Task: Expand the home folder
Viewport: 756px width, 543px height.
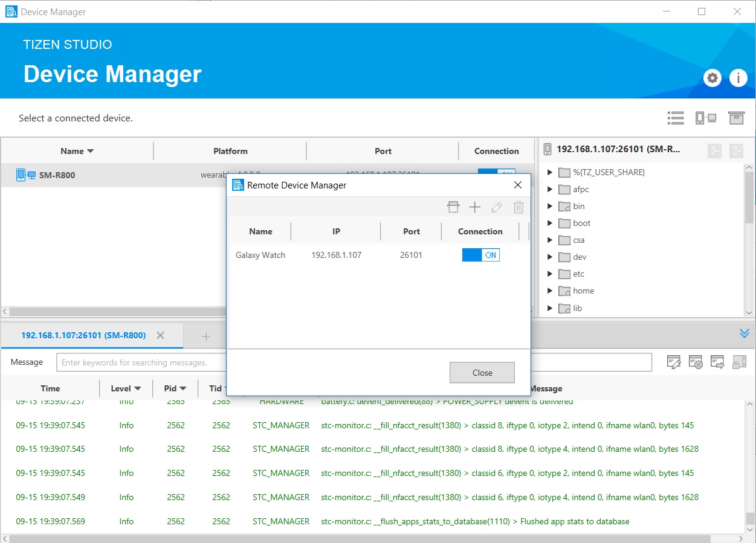Action: tap(550, 291)
